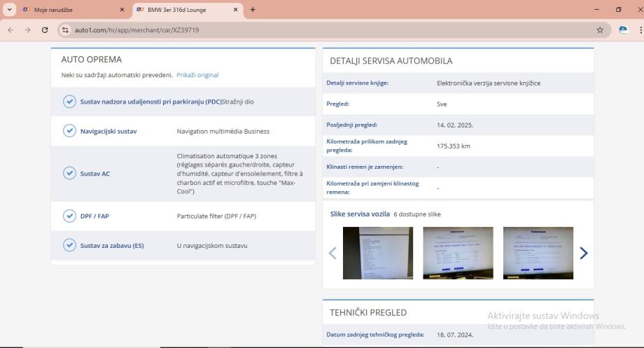
Task: Click checkmark icon beside Sustav AC
Action: click(69, 174)
